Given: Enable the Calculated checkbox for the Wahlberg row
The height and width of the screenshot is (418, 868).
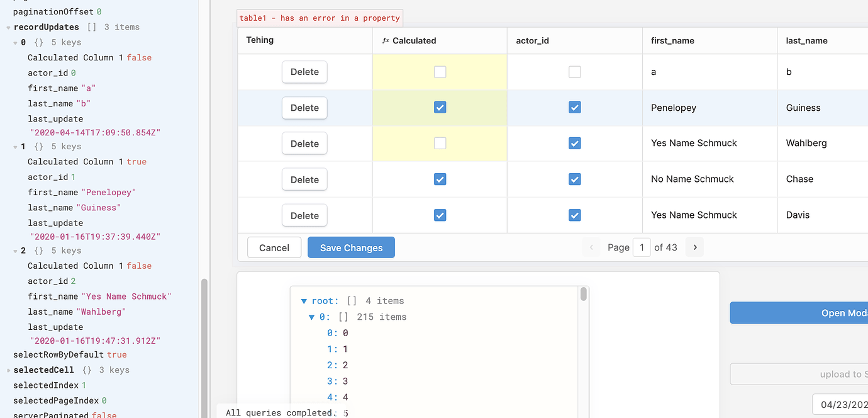Looking at the screenshot, I should click(440, 143).
